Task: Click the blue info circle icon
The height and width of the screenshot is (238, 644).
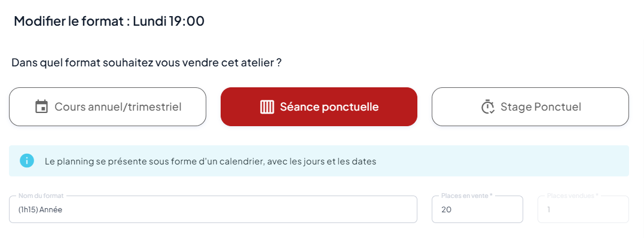Action: 27,161
